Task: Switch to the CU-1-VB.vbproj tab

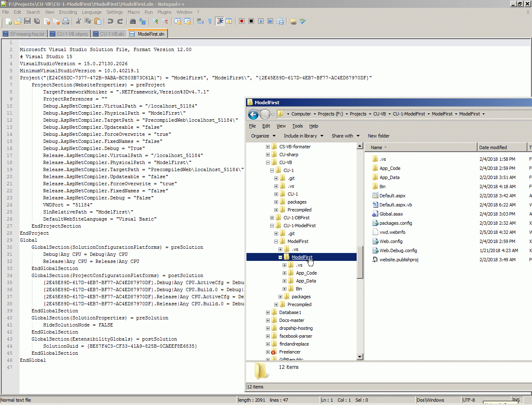Action: coord(69,34)
